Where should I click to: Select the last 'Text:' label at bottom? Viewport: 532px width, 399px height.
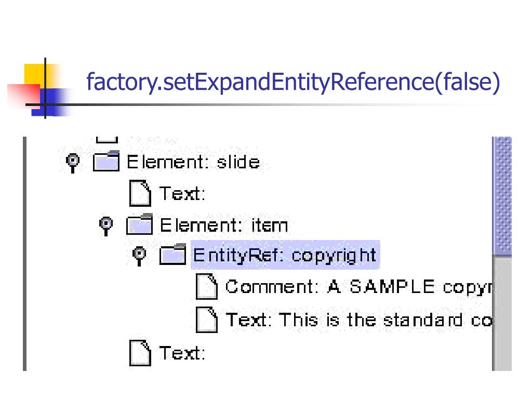coord(182,353)
